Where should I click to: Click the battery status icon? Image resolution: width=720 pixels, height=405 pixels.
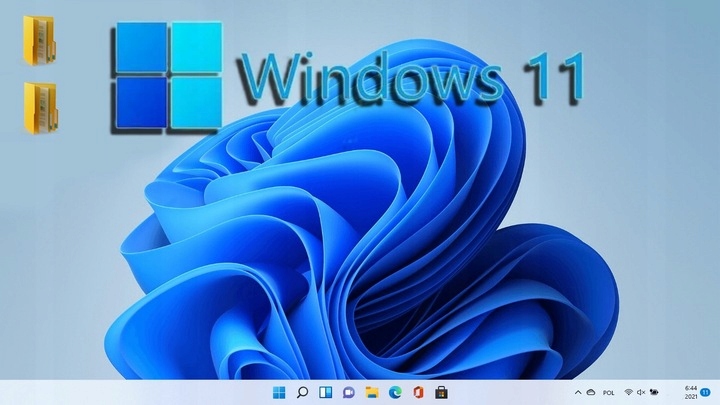click(x=654, y=392)
